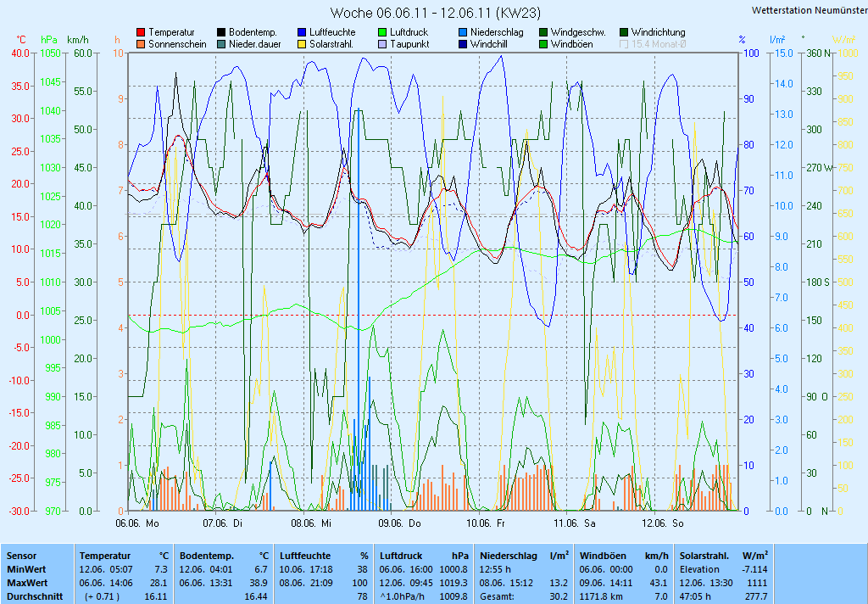Click the green Luftdruck legend swatch
Image resolution: width=868 pixels, height=604 pixels.
382,33
